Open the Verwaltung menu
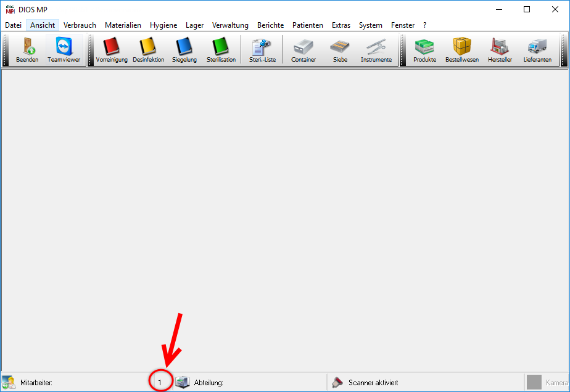 (x=230, y=25)
